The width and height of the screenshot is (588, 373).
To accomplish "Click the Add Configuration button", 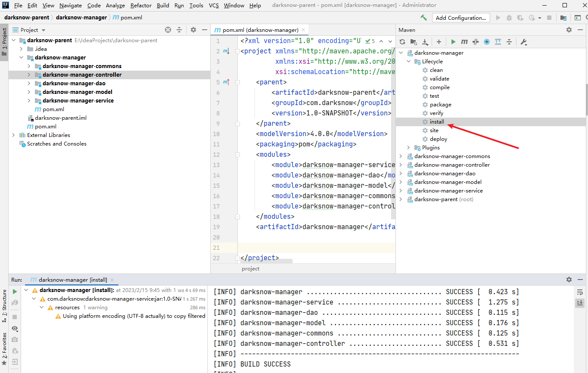I will point(460,18).
